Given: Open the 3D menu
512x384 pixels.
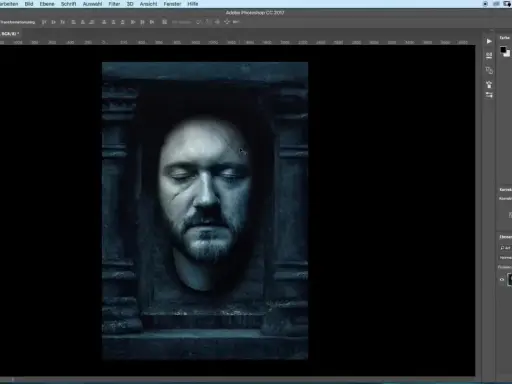Looking at the screenshot, I should pos(130,4).
